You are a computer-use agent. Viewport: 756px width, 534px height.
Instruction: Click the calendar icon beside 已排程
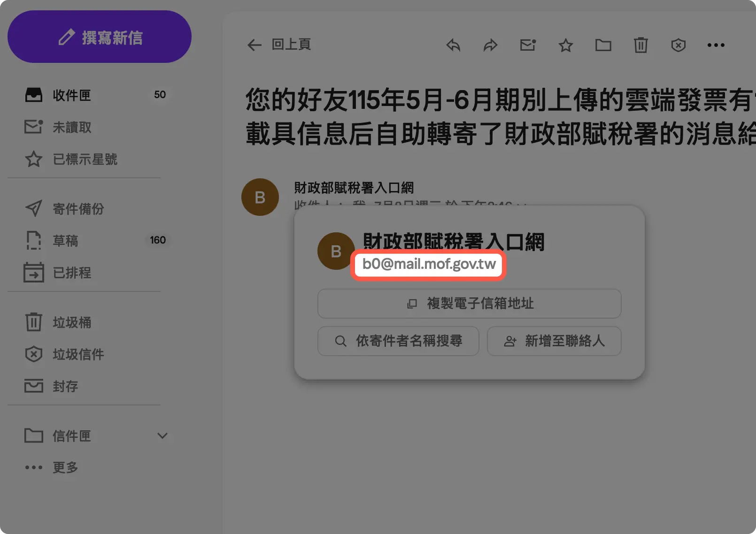pyautogui.click(x=34, y=273)
